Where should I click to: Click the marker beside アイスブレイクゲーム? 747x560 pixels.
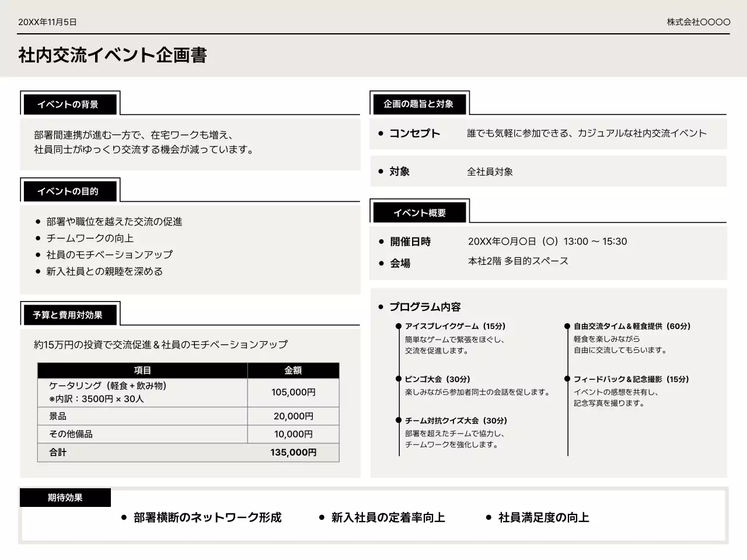[399, 326]
